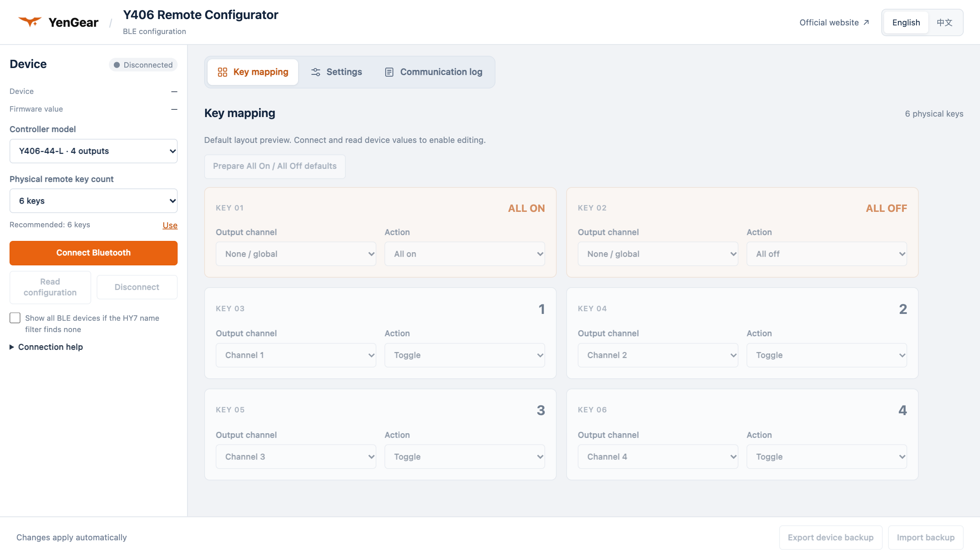Viewport: 980px width, 558px height.
Task: Click the Read configuration button
Action: [50, 287]
